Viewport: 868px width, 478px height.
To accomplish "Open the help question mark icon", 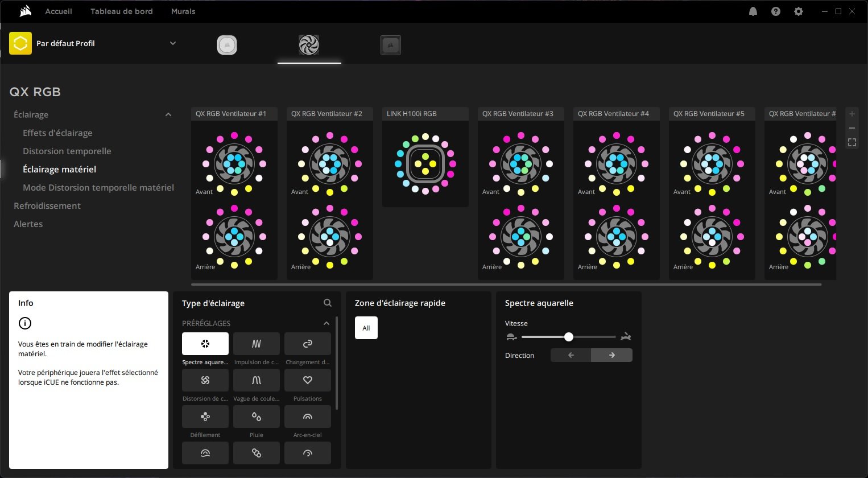I will [776, 11].
